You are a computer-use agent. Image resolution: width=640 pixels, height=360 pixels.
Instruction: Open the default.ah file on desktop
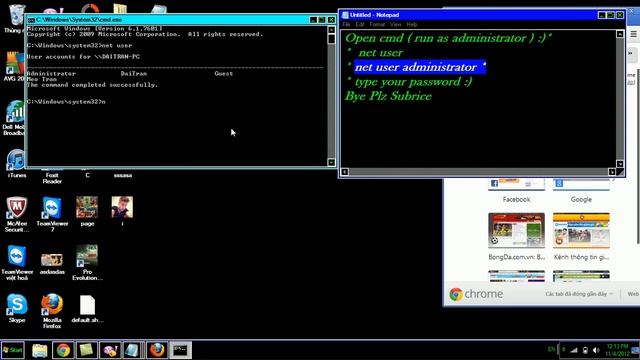coord(87,309)
